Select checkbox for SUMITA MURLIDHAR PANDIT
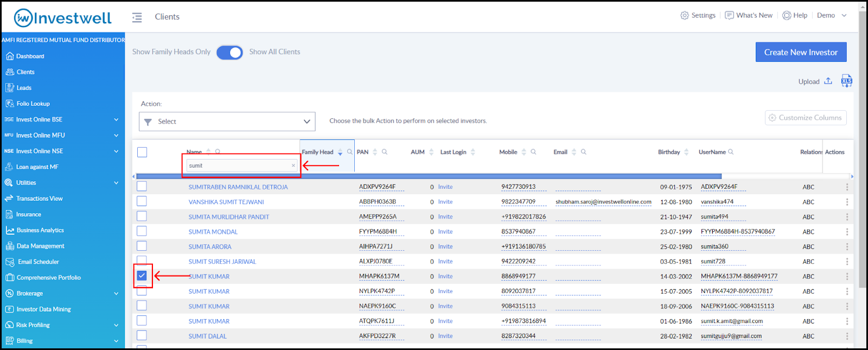 (x=142, y=216)
